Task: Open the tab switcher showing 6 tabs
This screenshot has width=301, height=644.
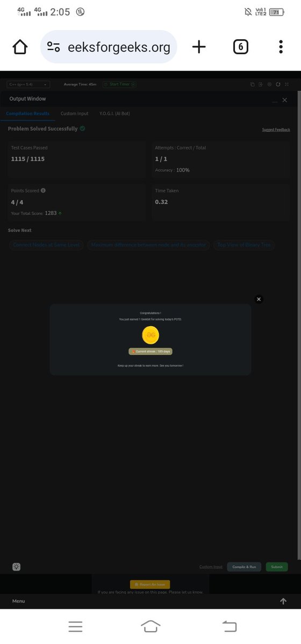Action: (x=240, y=47)
